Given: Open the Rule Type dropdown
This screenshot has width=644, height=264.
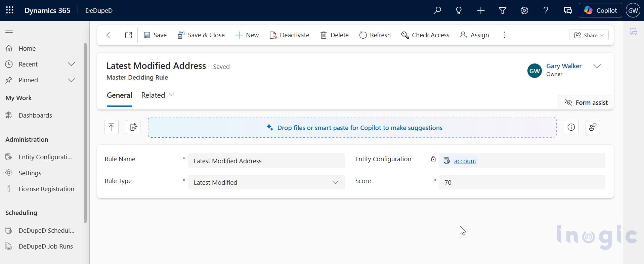Looking at the screenshot, I should pos(266,182).
